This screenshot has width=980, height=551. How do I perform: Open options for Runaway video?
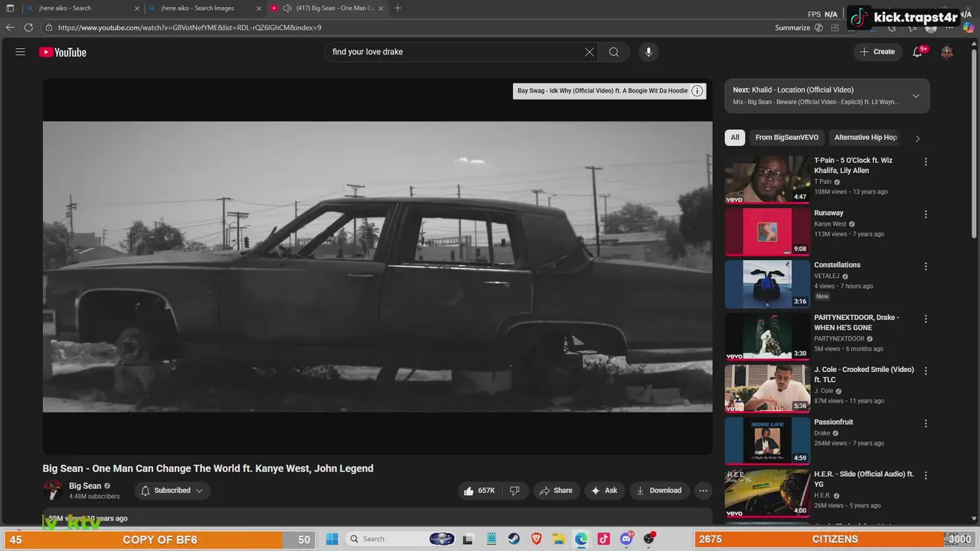point(926,214)
